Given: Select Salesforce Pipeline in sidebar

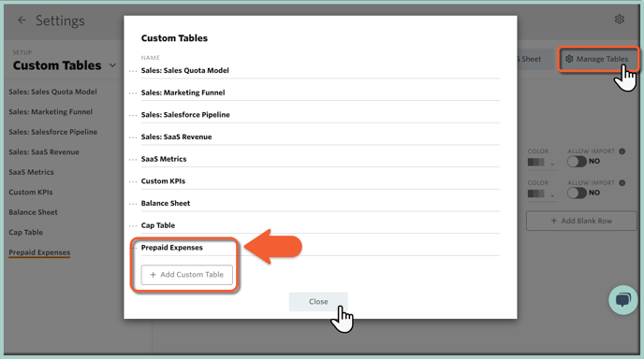Looking at the screenshot, I should [53, 132].
